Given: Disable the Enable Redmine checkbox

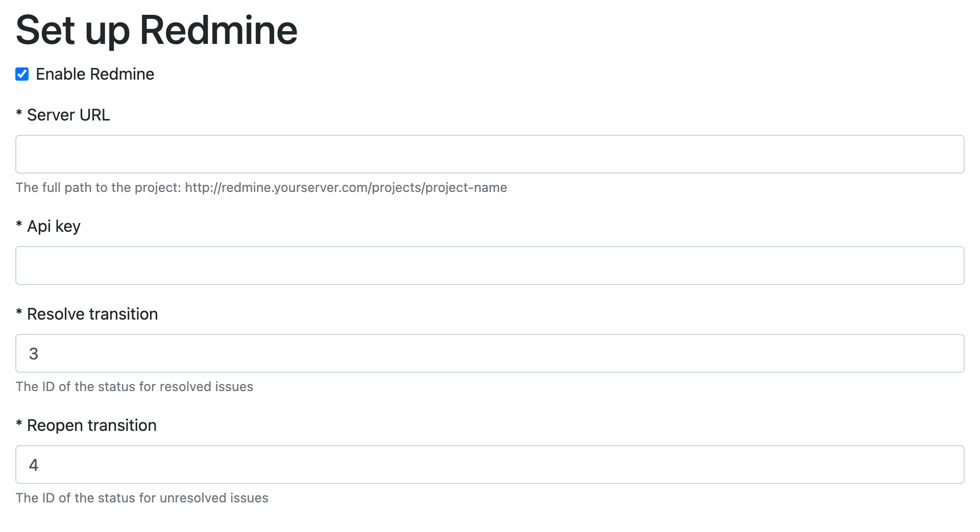Looking at the screenshot, I should pyautogui.click(x=21, y=74).
